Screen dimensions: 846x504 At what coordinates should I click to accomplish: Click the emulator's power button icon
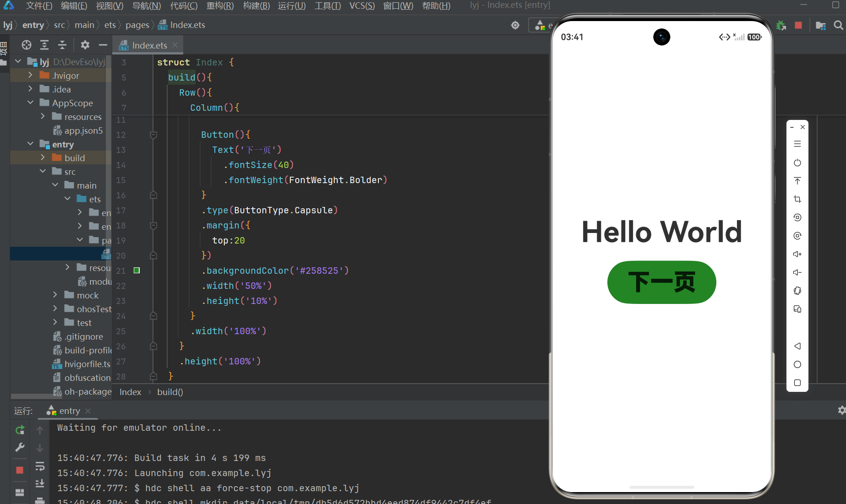(797, 163)
